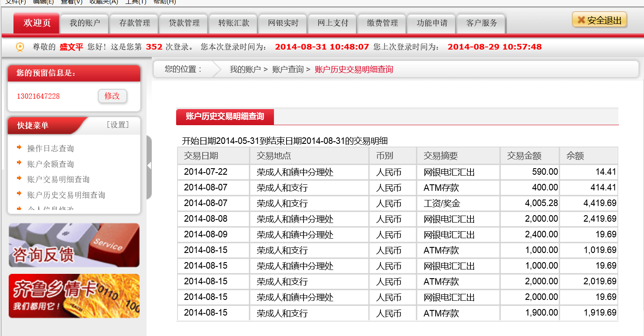Click the 币别 column header
Screen dimensions: 644x336
[393, 156]
